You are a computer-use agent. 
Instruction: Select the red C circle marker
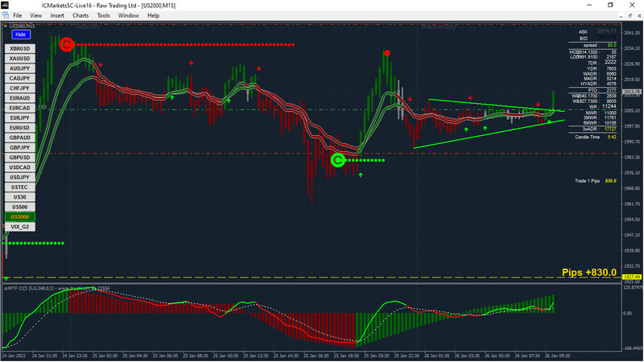[x=66, y=44]
